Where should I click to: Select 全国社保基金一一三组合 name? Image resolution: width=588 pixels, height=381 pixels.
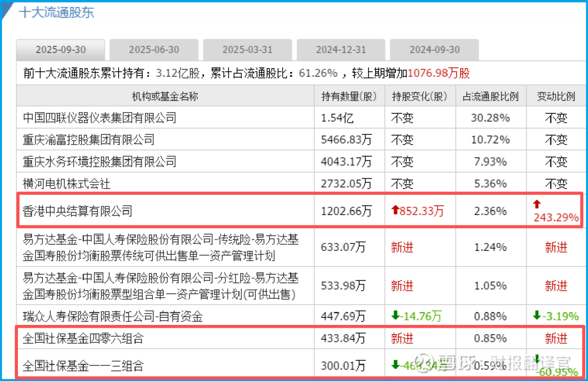[x=83, y=366]
